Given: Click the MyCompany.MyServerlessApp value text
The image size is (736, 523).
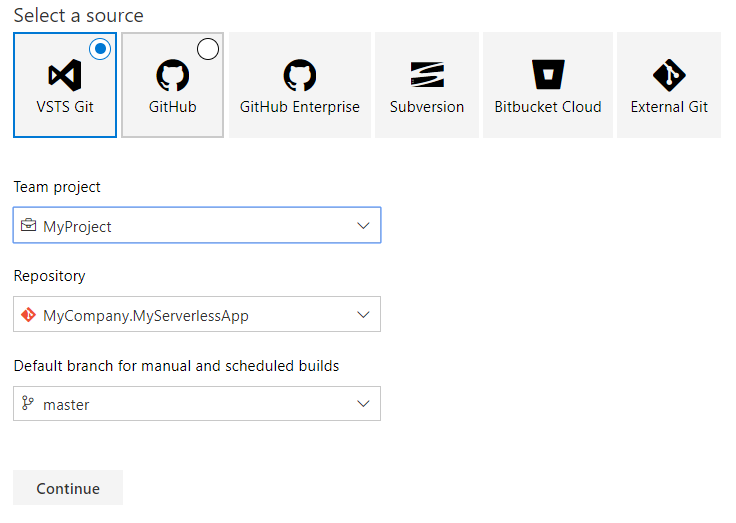Looking at the screenshot, I should [146, 316].
